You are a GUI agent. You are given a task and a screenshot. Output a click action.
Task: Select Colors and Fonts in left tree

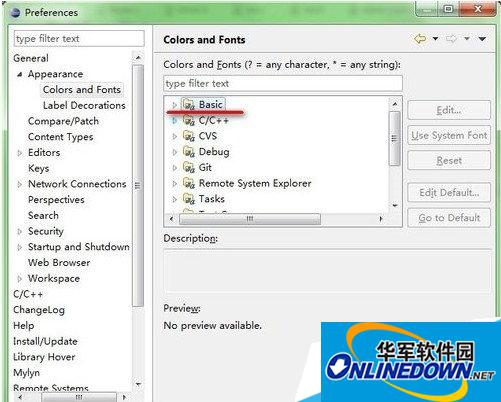tap(82, 90)
